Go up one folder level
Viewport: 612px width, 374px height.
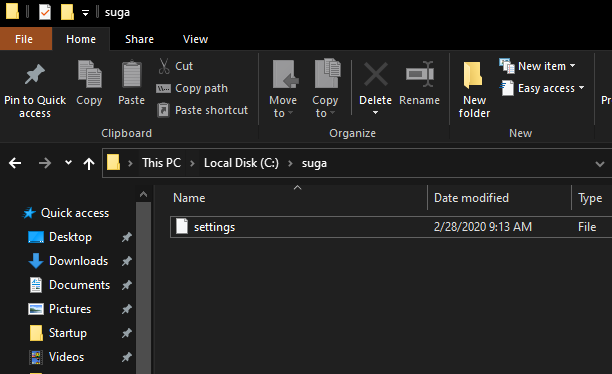pyautogui.click(x=89, y=163)
